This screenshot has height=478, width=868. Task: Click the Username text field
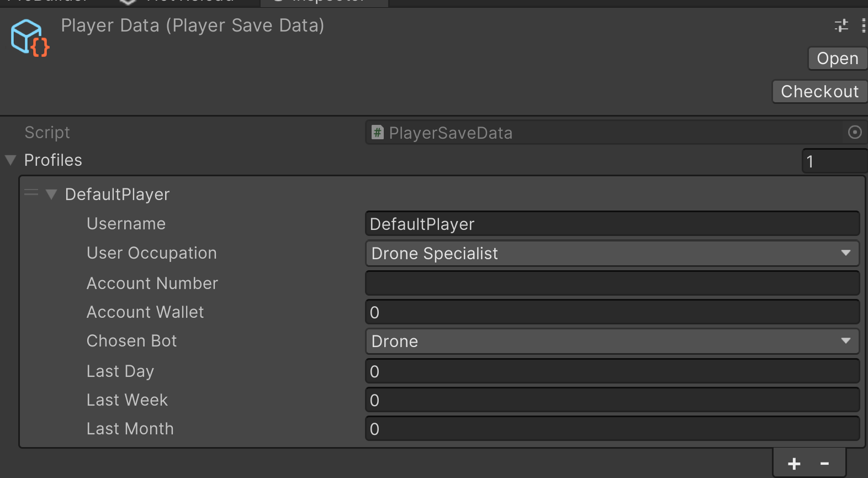tap(612, 224)
